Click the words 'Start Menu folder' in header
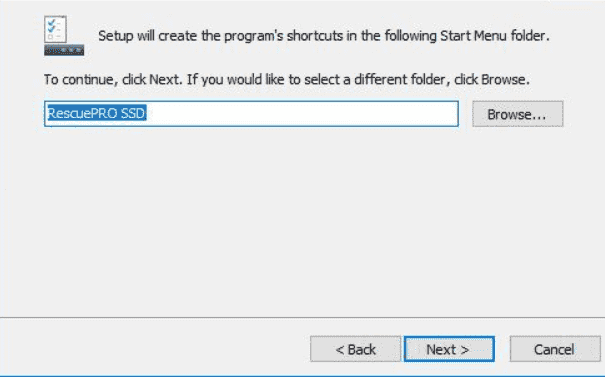This screenshot has height=379, width=605. pos(493,36)
